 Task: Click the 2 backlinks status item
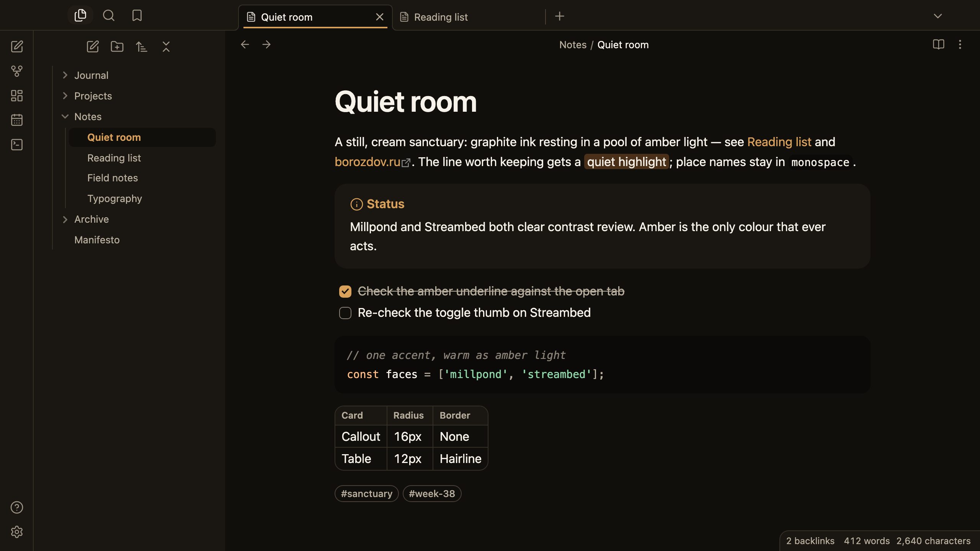[810, 541]
